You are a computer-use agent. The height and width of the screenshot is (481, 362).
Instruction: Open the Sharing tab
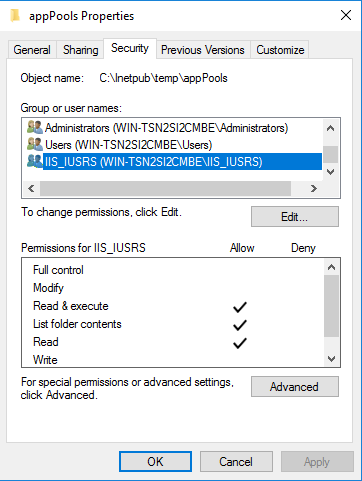point(80,50)
